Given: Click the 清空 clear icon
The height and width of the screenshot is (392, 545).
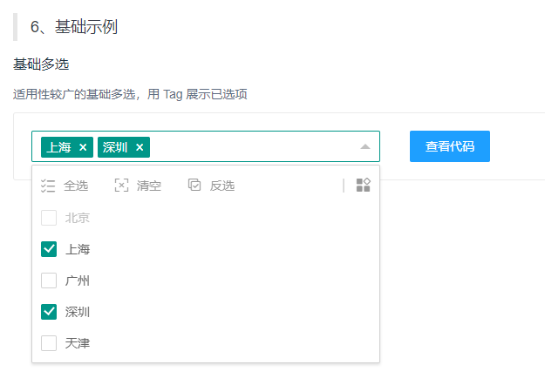Looking at the screenshot, I should pyautogui.click(x=122, y=186).
